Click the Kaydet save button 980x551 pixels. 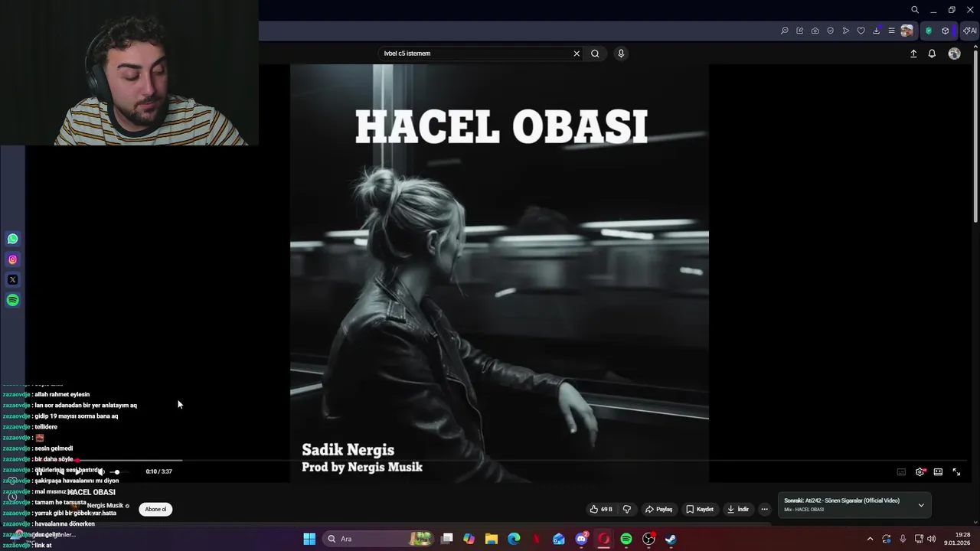click(700, 509)
